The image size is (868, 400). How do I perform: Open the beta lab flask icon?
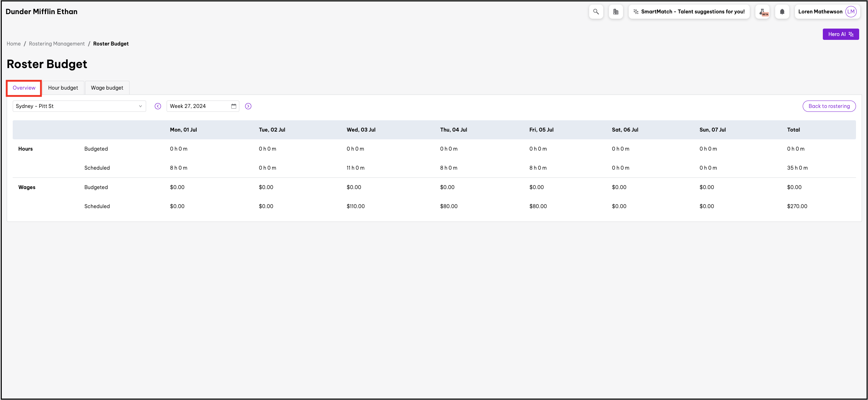point(762,12)
